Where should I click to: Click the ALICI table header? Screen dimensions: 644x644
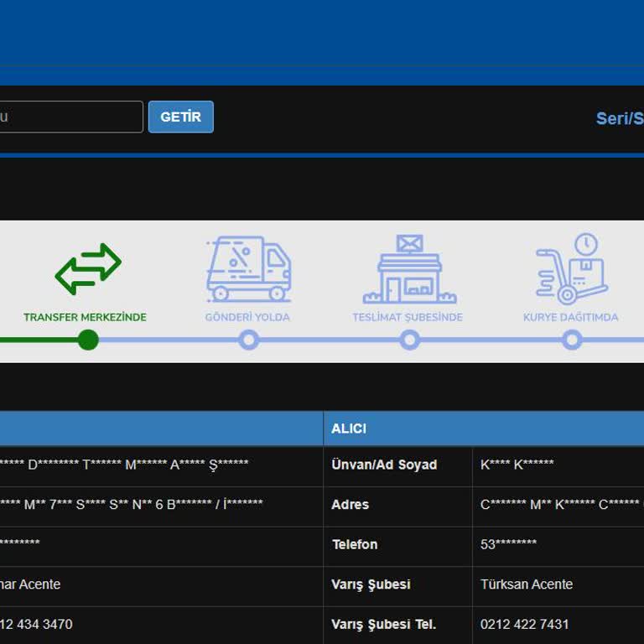click(349, 428)
